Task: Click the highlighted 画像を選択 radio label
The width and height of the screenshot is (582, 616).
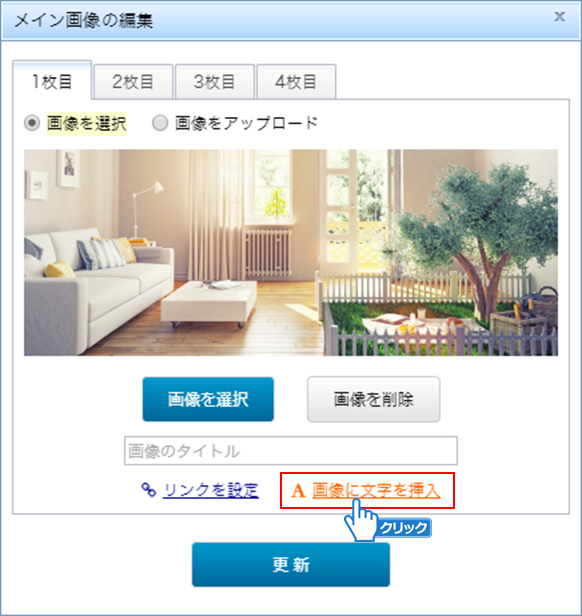Action: click(86, 123)
